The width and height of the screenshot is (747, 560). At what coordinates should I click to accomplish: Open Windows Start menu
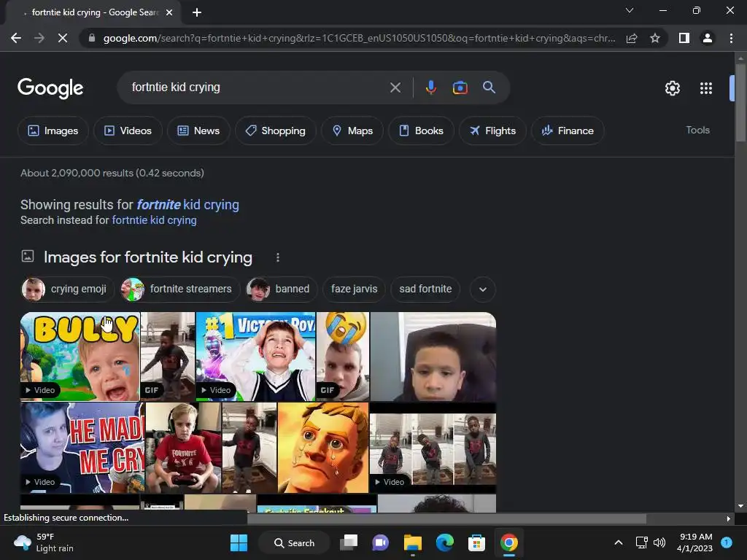tap(239, 542)
